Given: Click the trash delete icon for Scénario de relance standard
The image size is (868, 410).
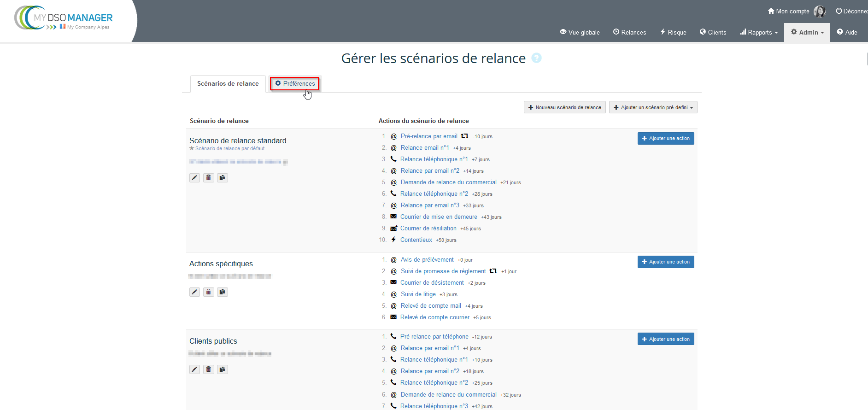Looking at the screenshot, I should pyautogui.click(x=209, y=178).
